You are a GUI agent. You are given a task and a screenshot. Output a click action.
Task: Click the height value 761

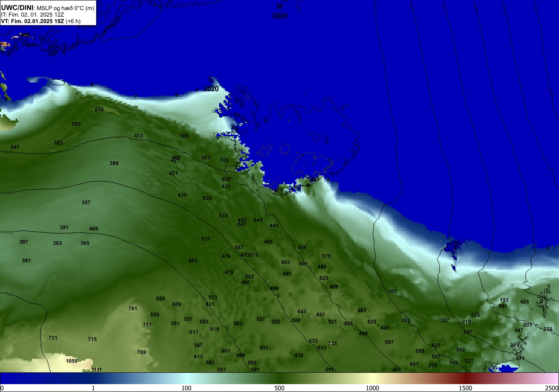[133, 309]
